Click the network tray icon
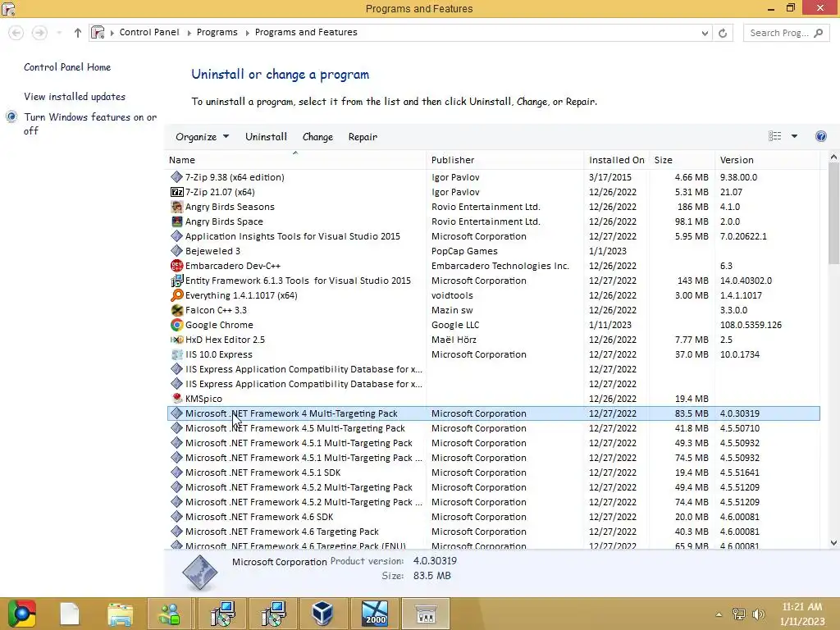The image size is (840, 630). [739, 614]
